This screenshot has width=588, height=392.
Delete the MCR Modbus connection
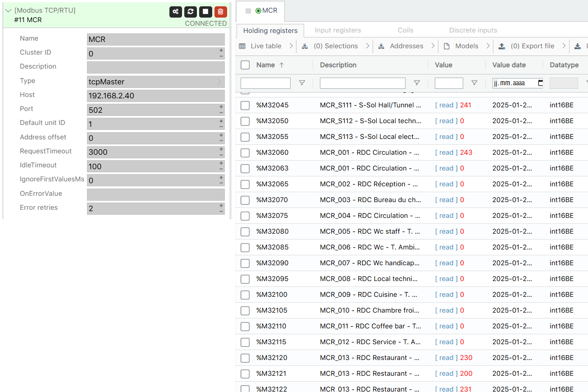[x=220, y=12]
